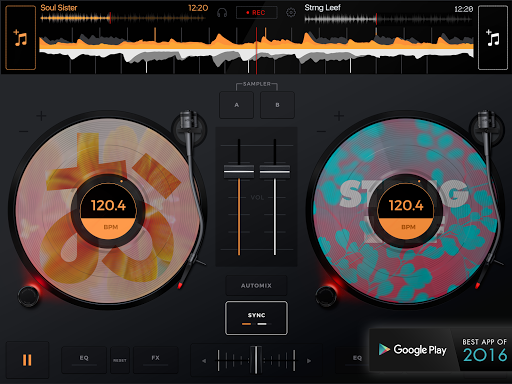Image resolution: width=512 pixels, height=384 pixels.
Task: Enable AUTOMIX mode
Action: (x=256, y=286)
